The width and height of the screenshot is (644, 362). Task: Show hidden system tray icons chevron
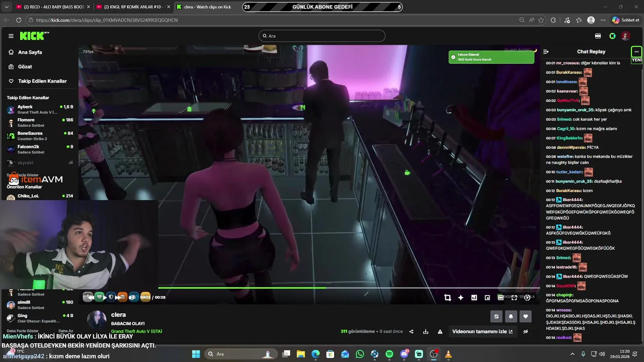click(573, 354)
